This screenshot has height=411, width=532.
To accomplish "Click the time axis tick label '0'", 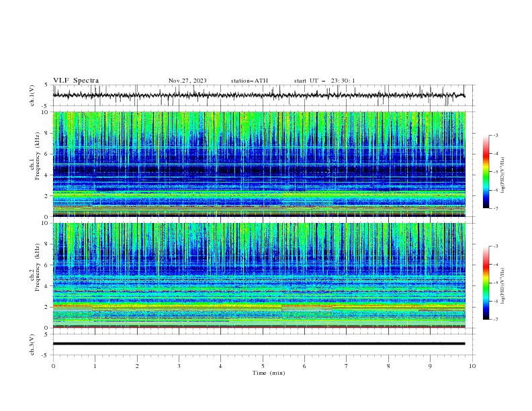I will click(x=53, y=366).
